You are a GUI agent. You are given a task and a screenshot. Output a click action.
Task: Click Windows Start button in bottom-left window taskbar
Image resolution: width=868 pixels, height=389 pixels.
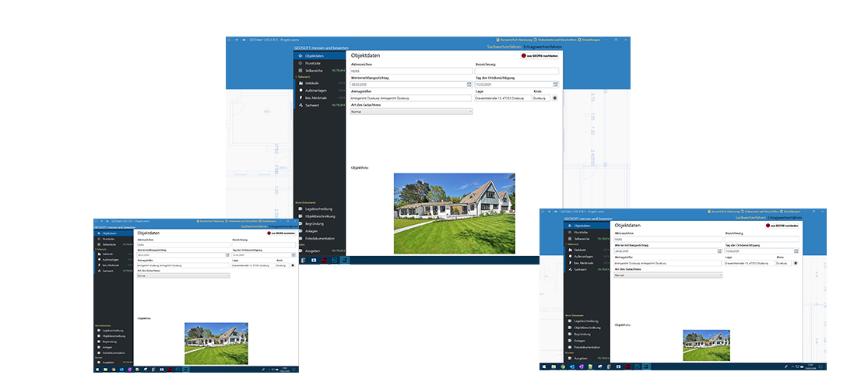click(97, 369)
